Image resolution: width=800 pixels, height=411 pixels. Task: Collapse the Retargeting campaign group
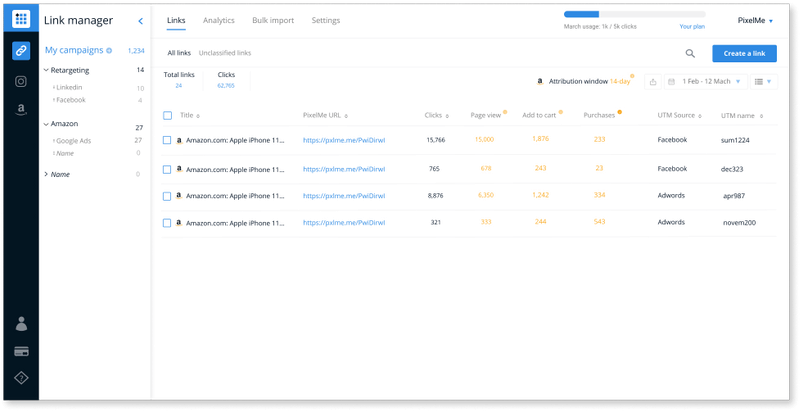tap(46, 70)
